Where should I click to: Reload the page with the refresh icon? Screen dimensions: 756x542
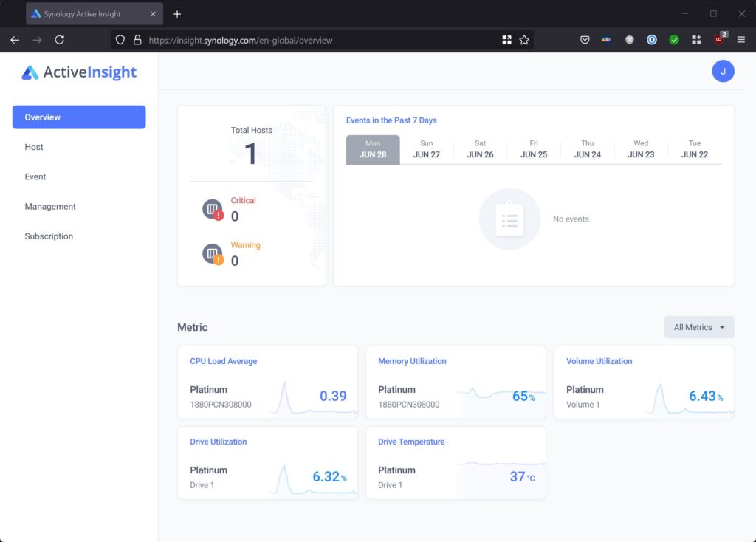point(59,40)
